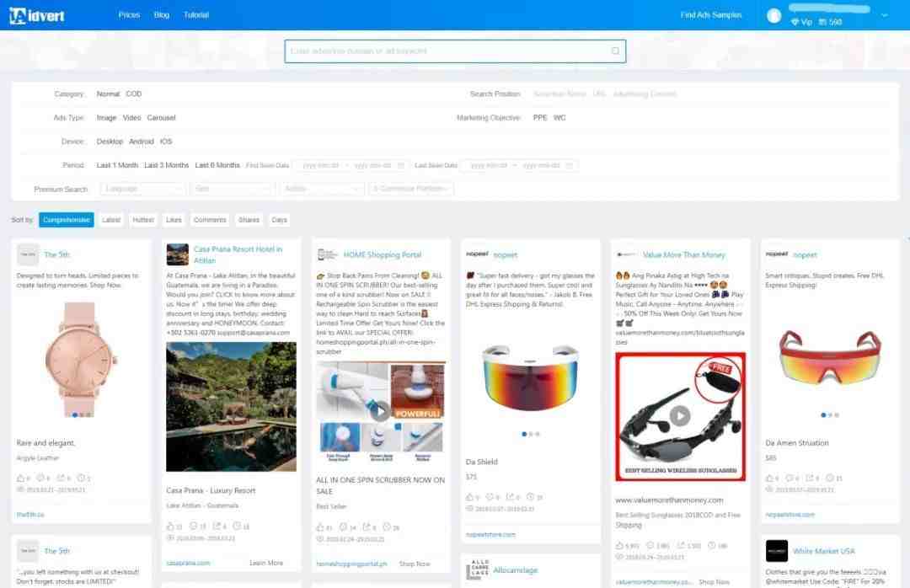Open the Geo dropdown in Premium Search
Screen dimensions: 910x588
232,189
